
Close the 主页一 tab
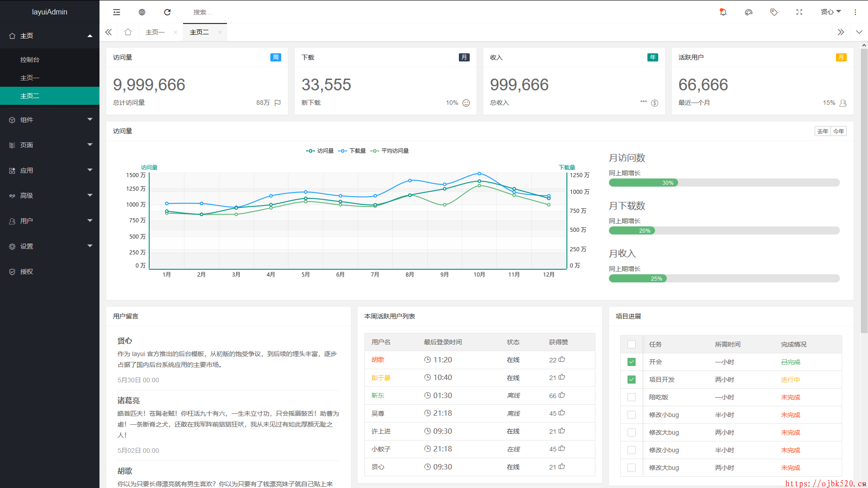pos(175,32)
